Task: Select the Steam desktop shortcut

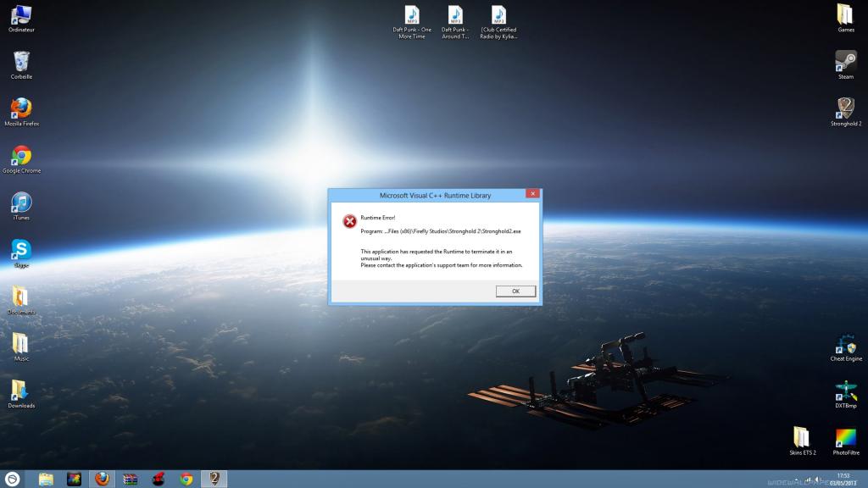Action: pyautogui.click(x=845, y=65)
